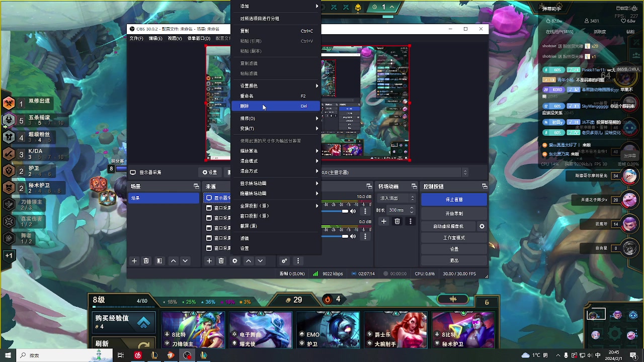
Task: Open options dots for the 10.0 dB audio channel
Action: point(365,211)
